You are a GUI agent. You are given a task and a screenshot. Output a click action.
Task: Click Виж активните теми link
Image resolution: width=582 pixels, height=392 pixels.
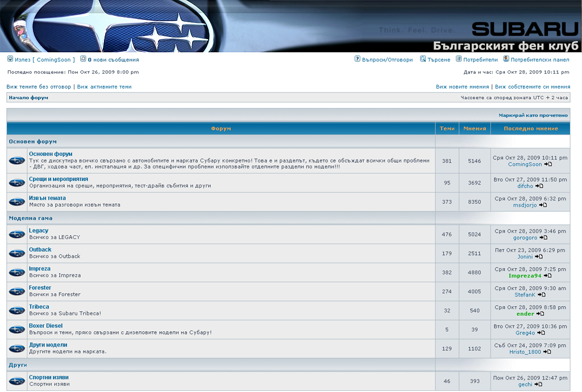click(x=105, y=87)
